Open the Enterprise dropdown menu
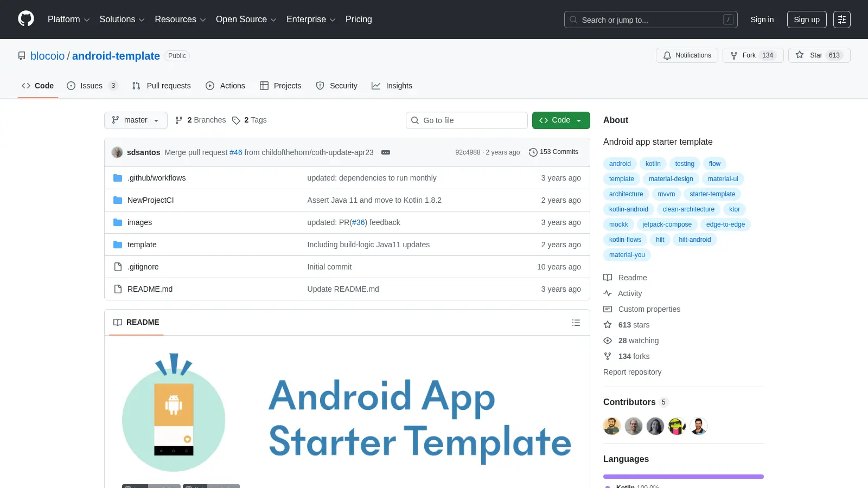Image resolution: width=868 pixels, height=488 pixels. [x=311, y=20]
